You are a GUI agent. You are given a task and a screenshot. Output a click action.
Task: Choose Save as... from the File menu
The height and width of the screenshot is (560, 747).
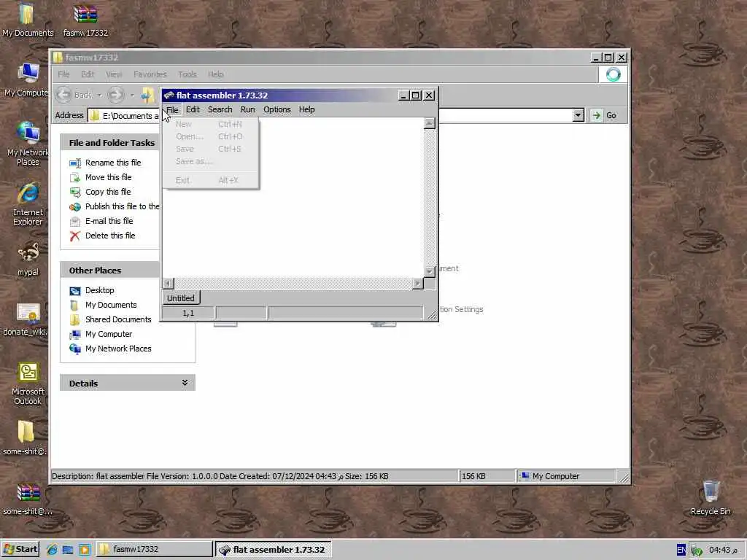(x=211, y=161)
